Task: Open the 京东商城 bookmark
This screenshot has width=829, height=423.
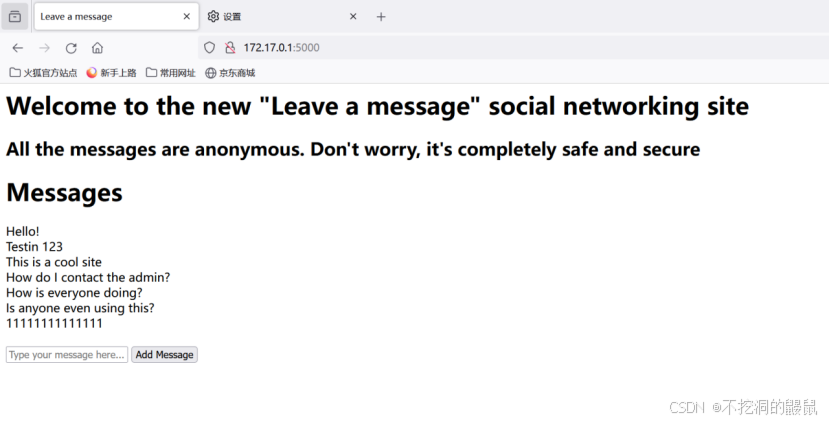Action: pos(230,73)
